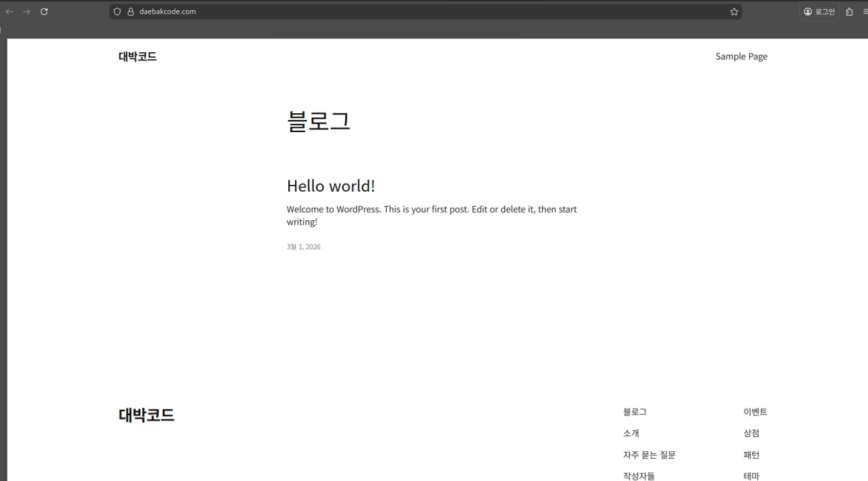Open the tracking protection shield icon
Image resolution: width=868 pixels, height=481 pixels.
117,12
